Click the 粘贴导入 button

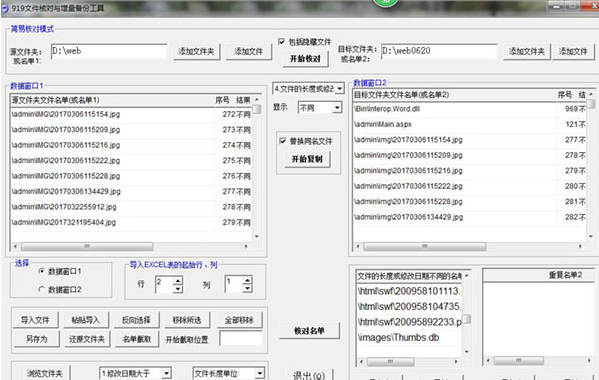coord(86,320)
